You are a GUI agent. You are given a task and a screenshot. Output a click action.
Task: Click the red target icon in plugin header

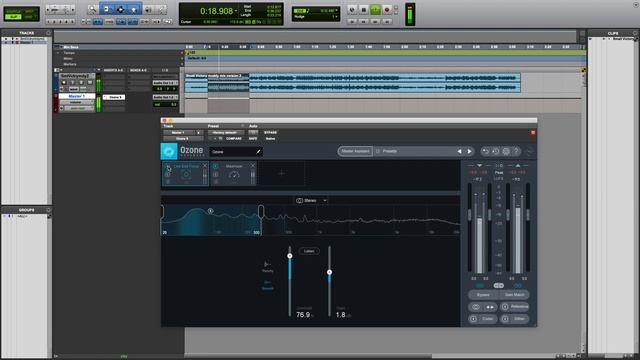pos(533,133)
